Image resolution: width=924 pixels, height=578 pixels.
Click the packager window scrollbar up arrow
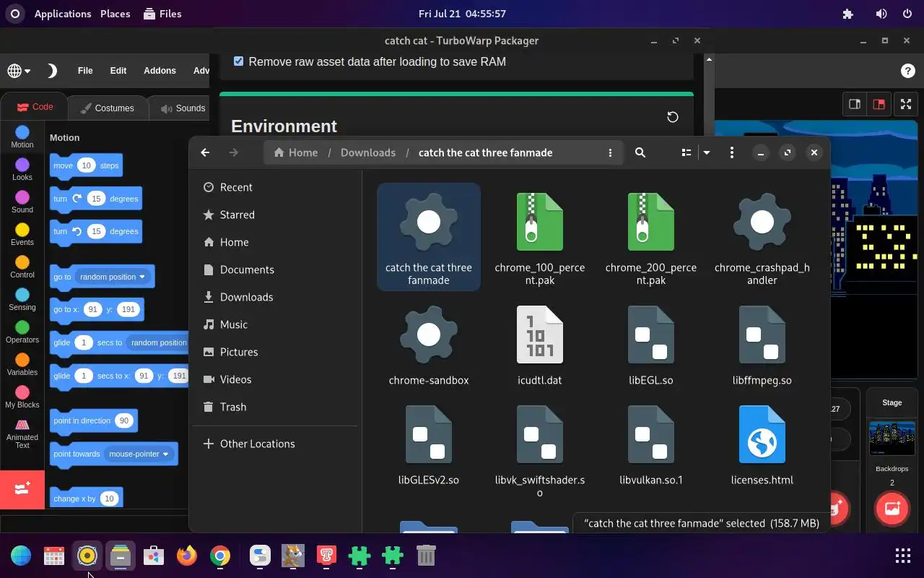(x=709, y=59)
